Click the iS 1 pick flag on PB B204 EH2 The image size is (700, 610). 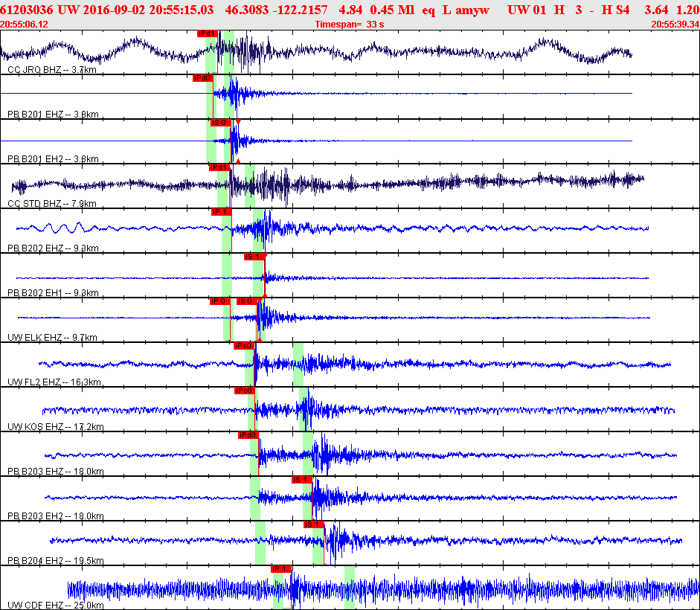(x=313, y=524)
